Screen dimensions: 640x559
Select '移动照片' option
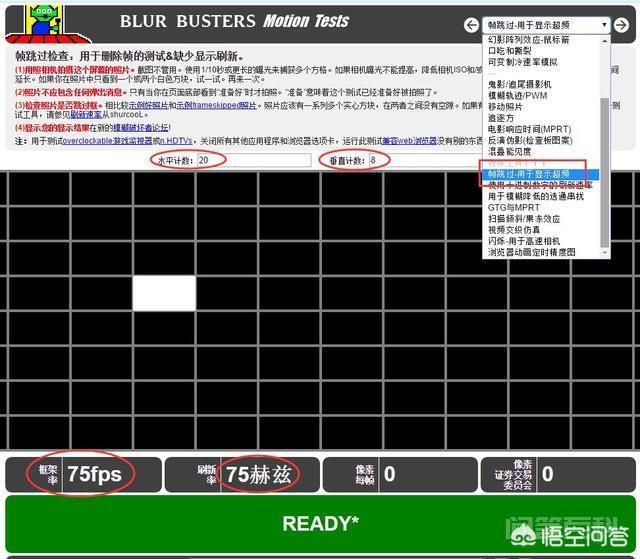pyautogui.click(x=505, y=107)
